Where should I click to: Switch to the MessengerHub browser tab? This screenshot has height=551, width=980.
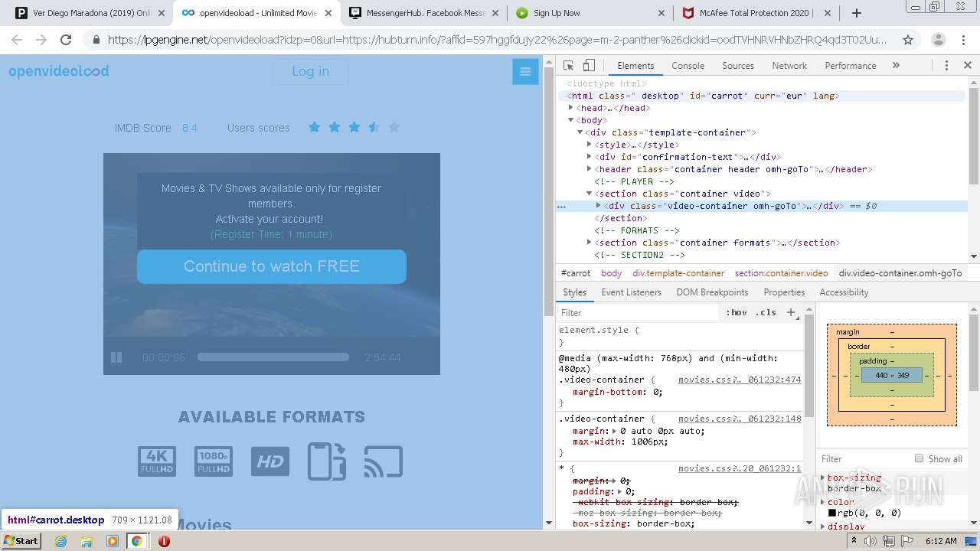coord(426,13)
